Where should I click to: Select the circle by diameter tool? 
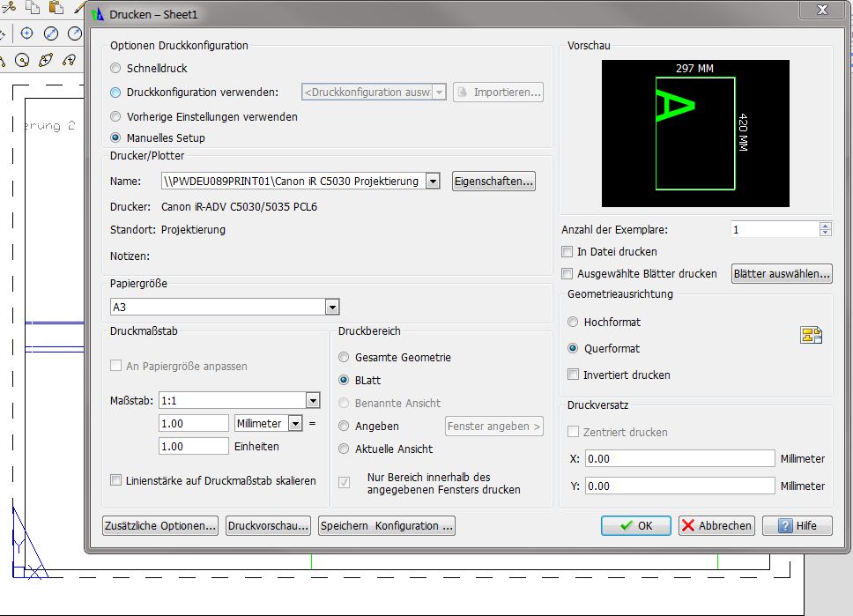[50, 33]
